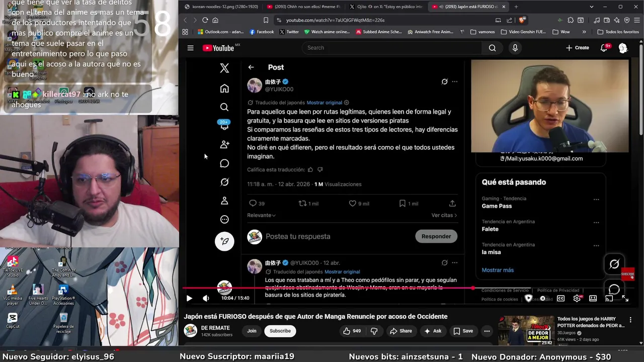Open Twitter bookmark
644x362 pixels.
289,32
